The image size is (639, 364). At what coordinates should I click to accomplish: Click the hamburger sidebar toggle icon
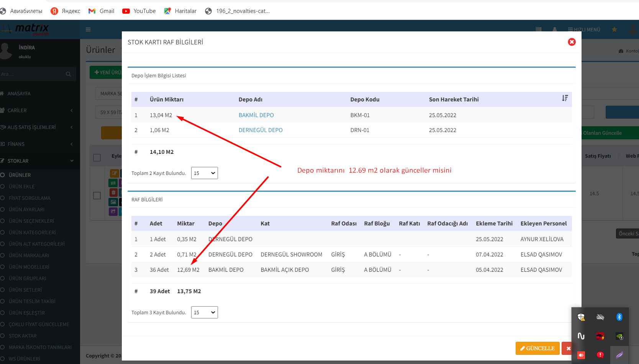click(88, 29)
